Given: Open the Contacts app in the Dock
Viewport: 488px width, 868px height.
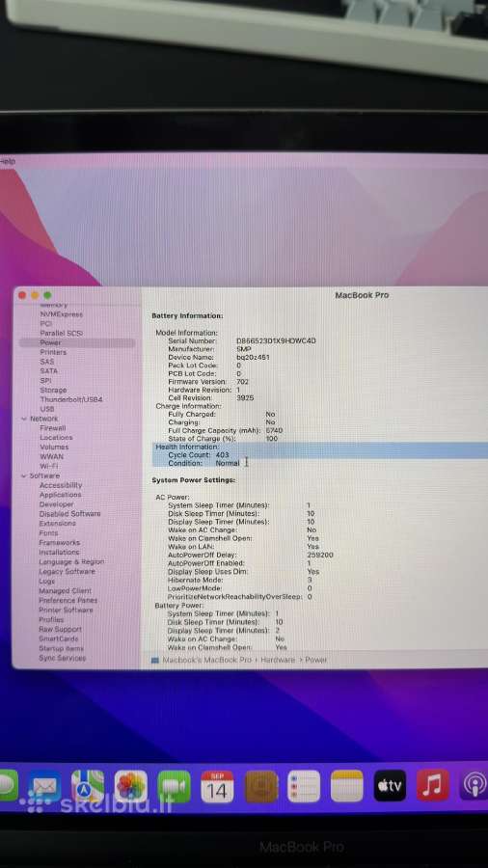Looking at the screenshot, I should coord(261,785).
